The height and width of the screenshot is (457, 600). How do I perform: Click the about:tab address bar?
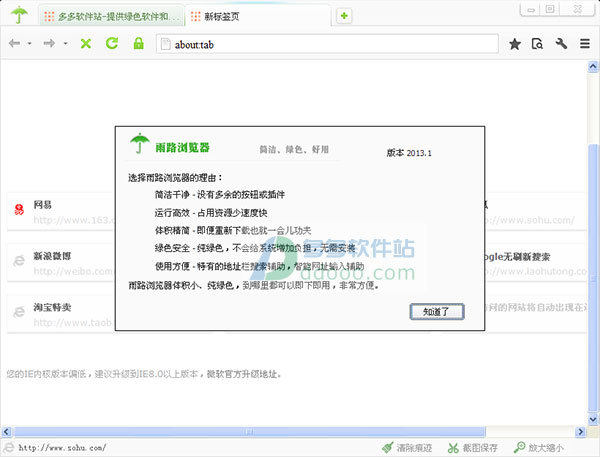point(327,44)
